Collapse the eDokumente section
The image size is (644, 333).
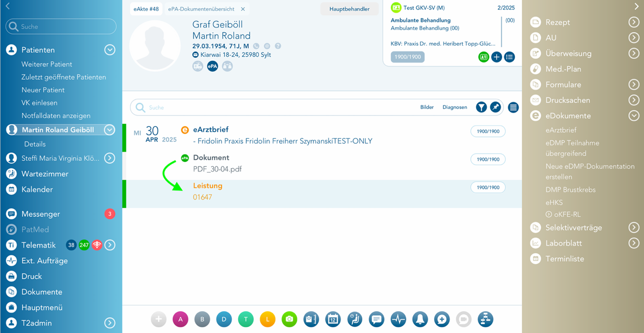pyautogui.click(x=634, y=116)
